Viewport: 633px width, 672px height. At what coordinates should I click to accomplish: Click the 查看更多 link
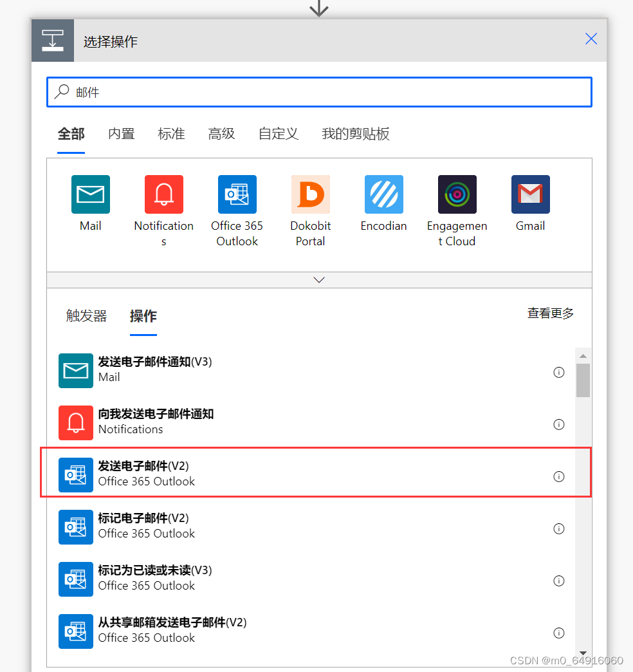tap(551, 313)
